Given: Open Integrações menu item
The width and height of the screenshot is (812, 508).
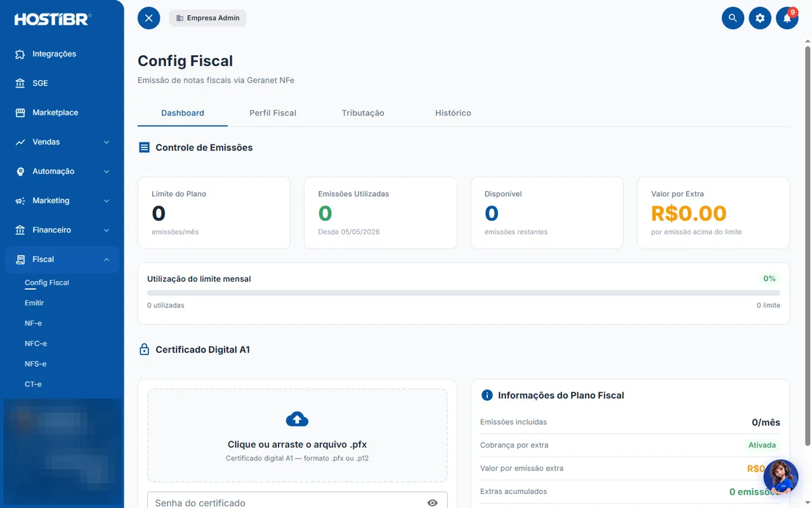Looking at the screenshot, I should point(62,54).
